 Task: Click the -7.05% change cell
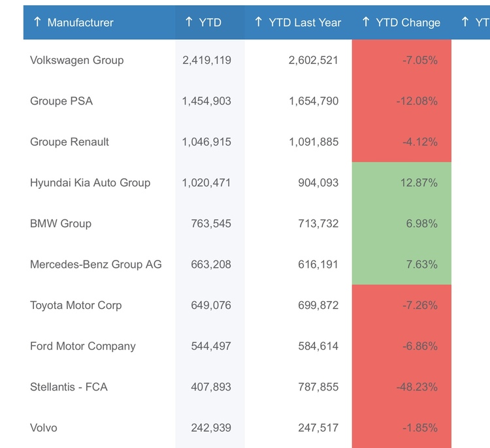pos(402,60)
